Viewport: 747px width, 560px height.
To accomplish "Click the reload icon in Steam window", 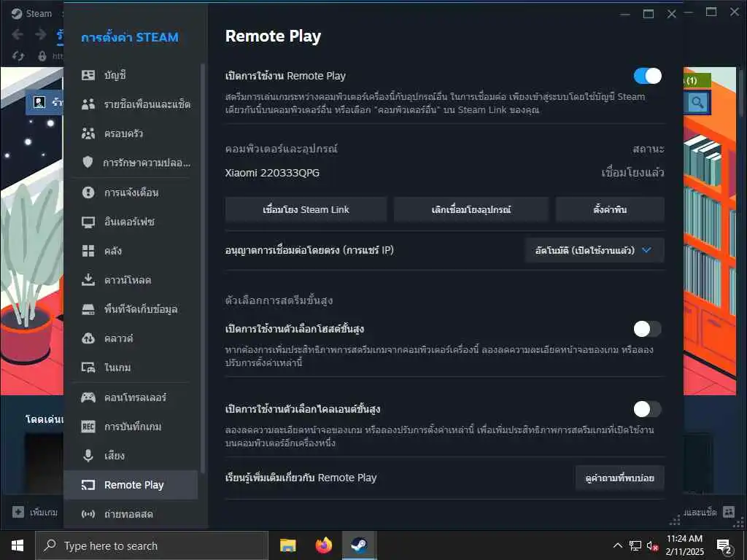I will pos(18,56).
